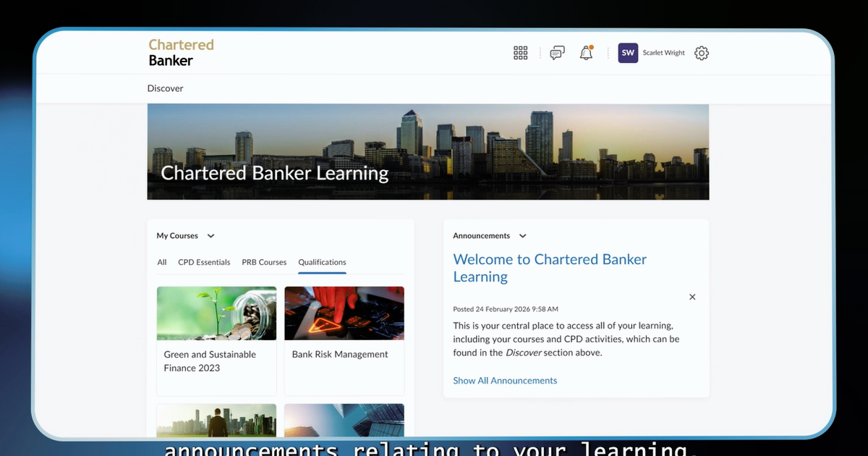The height and width of the screenshot is (456, 868).
Task: Expand the Announcements dropdown arrow
Action: point(523,236)
